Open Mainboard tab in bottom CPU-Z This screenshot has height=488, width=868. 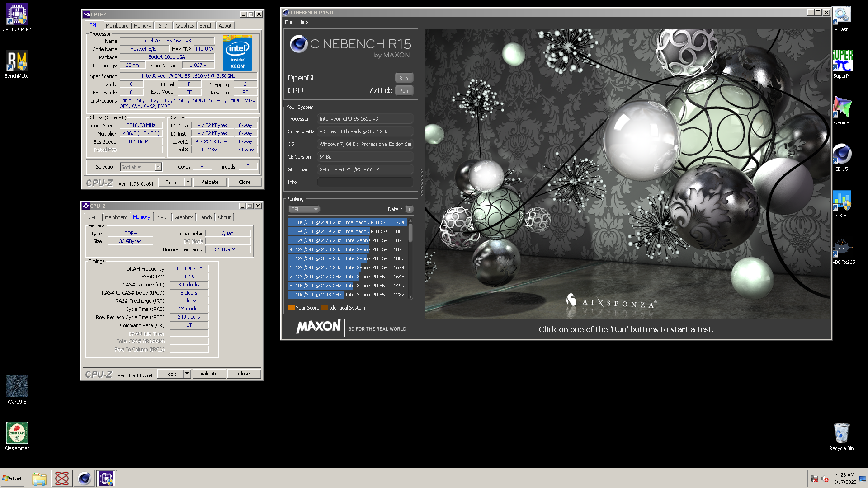tap(116, 217)
